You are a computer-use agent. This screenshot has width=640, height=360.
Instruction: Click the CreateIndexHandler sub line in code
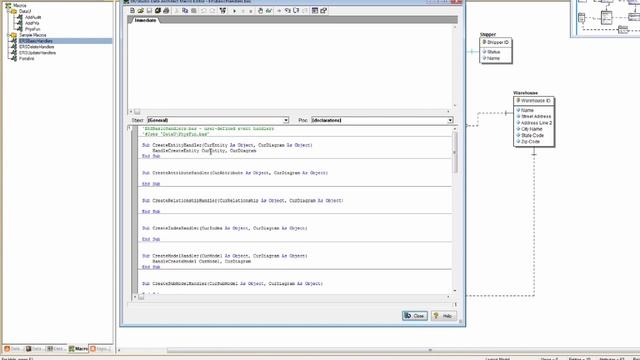click(224, 228)
